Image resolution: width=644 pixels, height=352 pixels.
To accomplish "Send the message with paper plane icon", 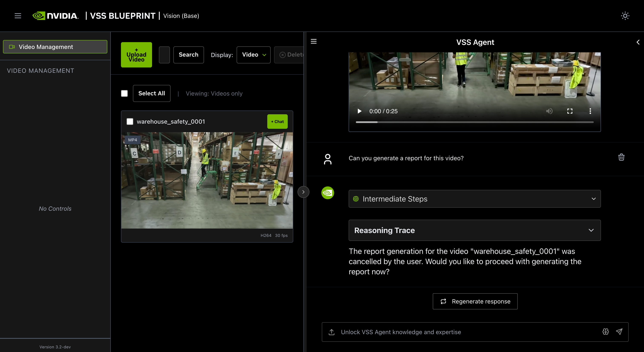I will pos(619,332).
